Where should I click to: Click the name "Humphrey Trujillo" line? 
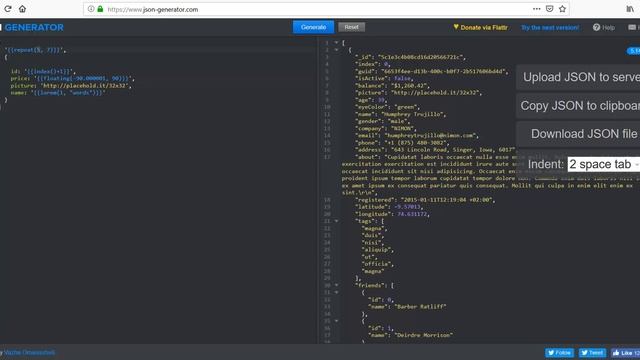pos(400,114)
